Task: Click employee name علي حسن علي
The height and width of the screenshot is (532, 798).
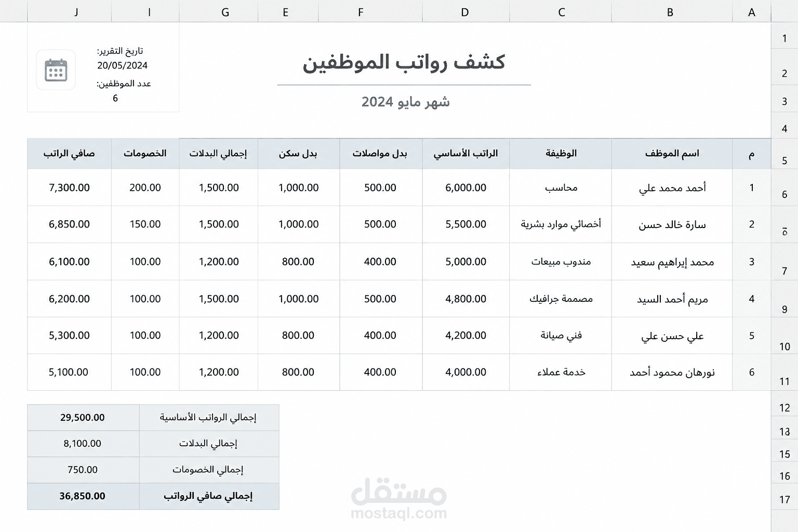Action: [672, 336]
